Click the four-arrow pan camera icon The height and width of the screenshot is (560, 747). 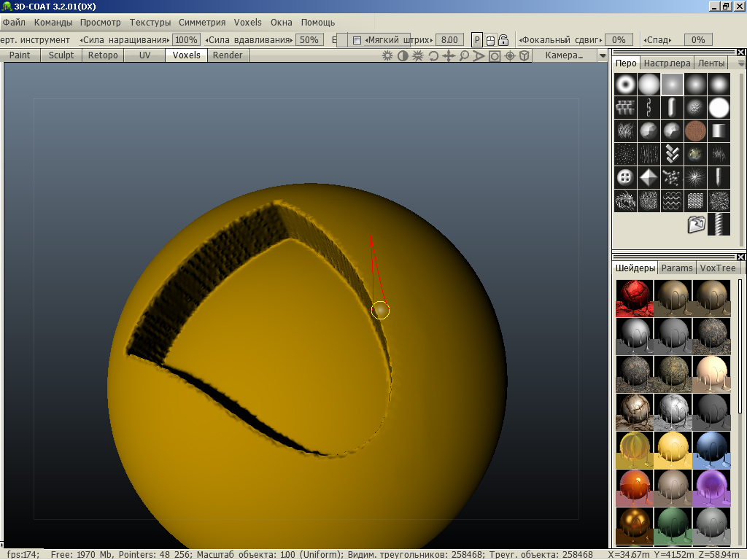(449, 56)
